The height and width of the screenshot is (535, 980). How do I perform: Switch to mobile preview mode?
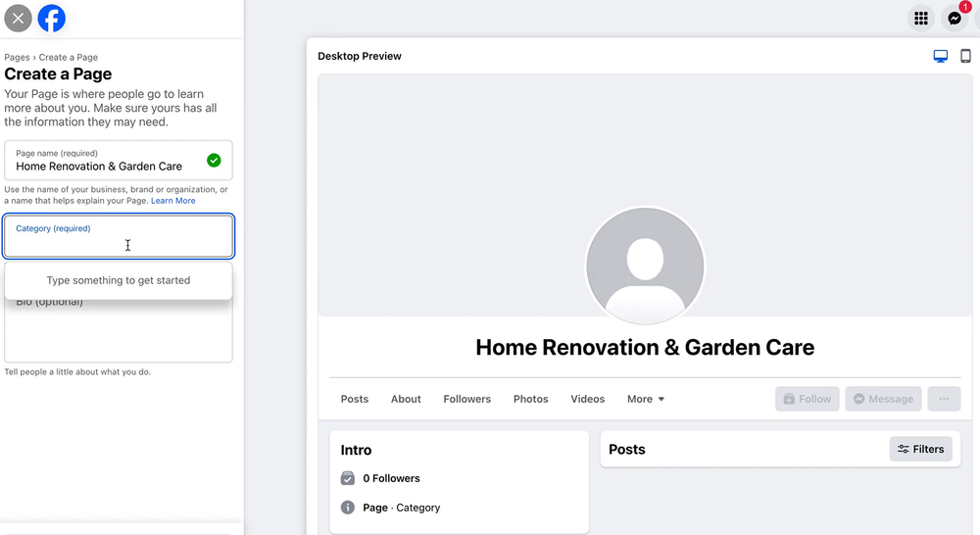coord(965,57)
